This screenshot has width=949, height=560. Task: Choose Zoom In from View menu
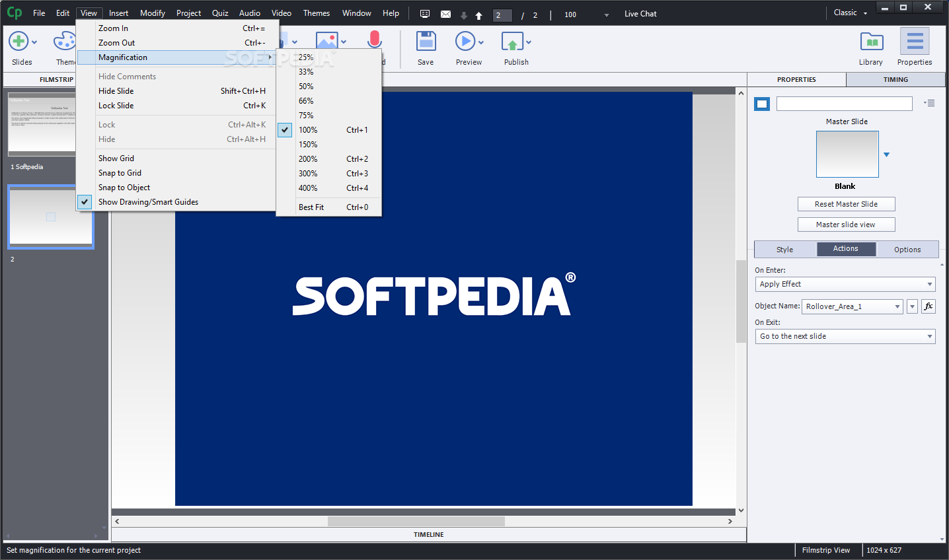(x=176, y=28)
